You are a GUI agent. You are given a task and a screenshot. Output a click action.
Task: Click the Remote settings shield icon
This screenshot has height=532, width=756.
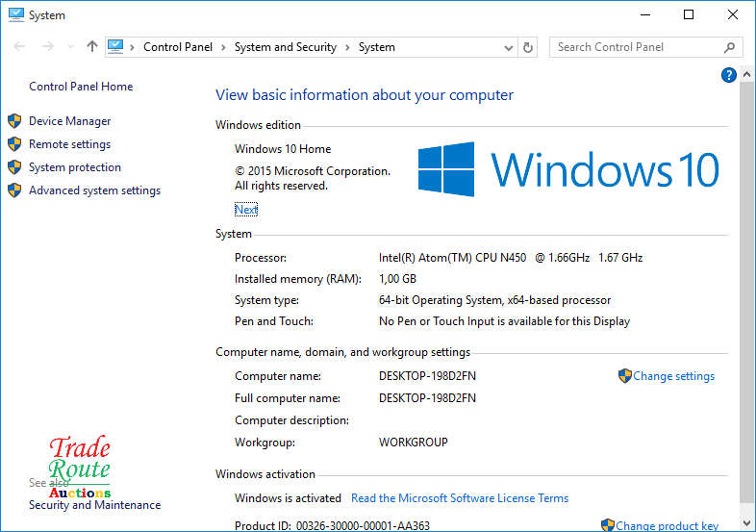(x=14, y=144)
